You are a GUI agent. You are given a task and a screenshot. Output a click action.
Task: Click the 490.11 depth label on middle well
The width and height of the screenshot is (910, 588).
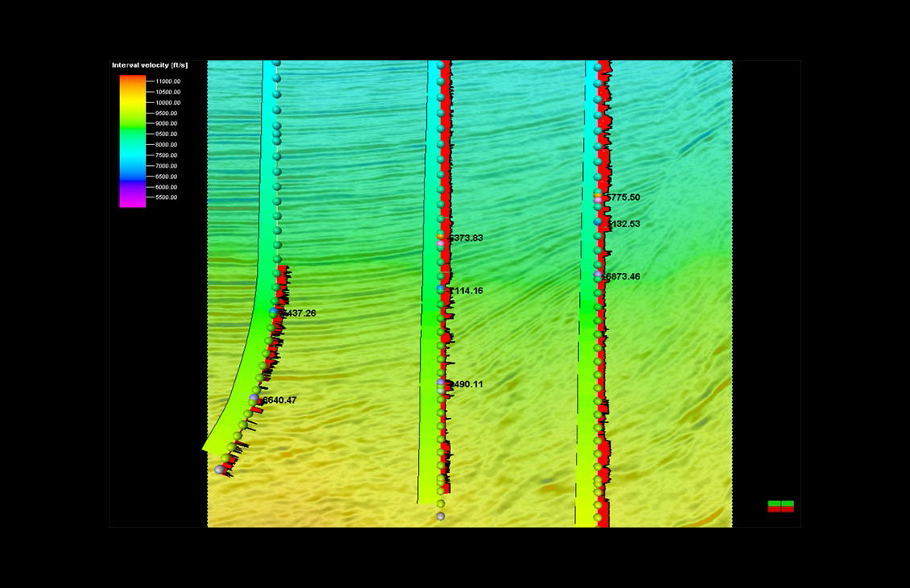pos(466,384)
